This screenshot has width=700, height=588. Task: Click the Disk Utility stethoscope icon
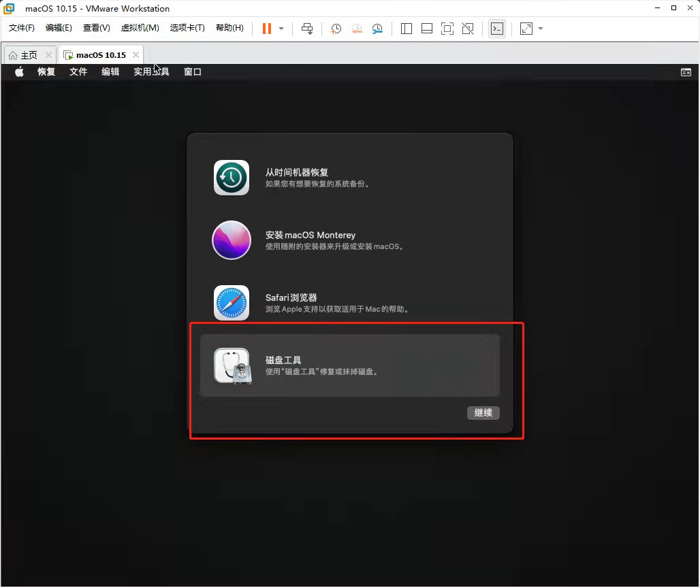pos(232,365)
